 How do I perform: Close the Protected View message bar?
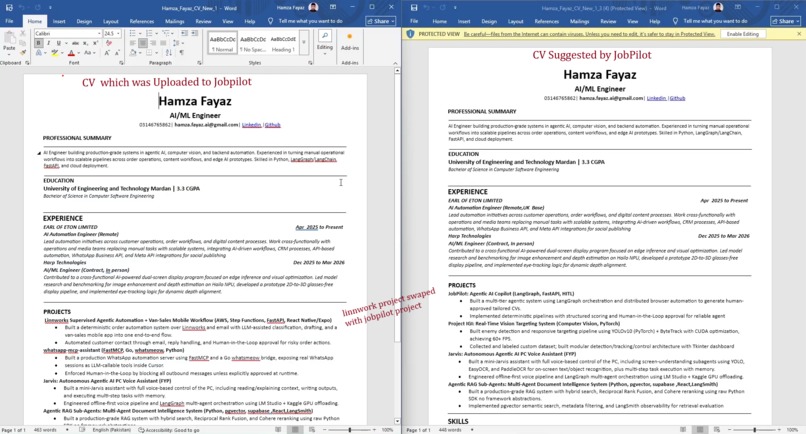click(799, 34)
